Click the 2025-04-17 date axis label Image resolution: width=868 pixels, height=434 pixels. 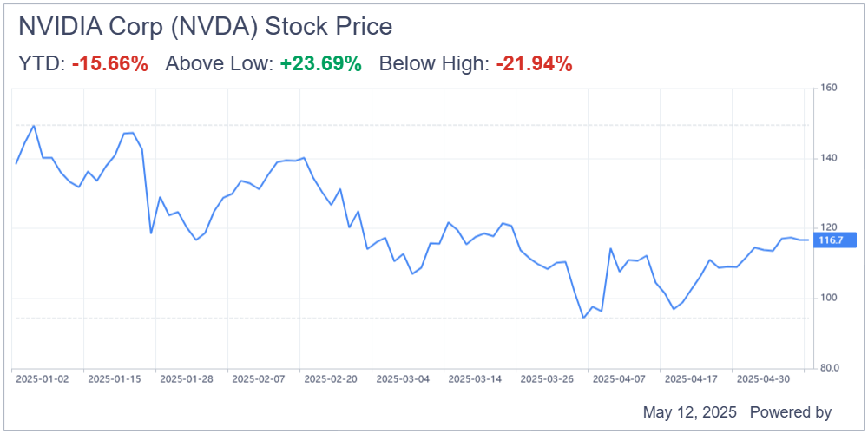[x=690, y=379]
